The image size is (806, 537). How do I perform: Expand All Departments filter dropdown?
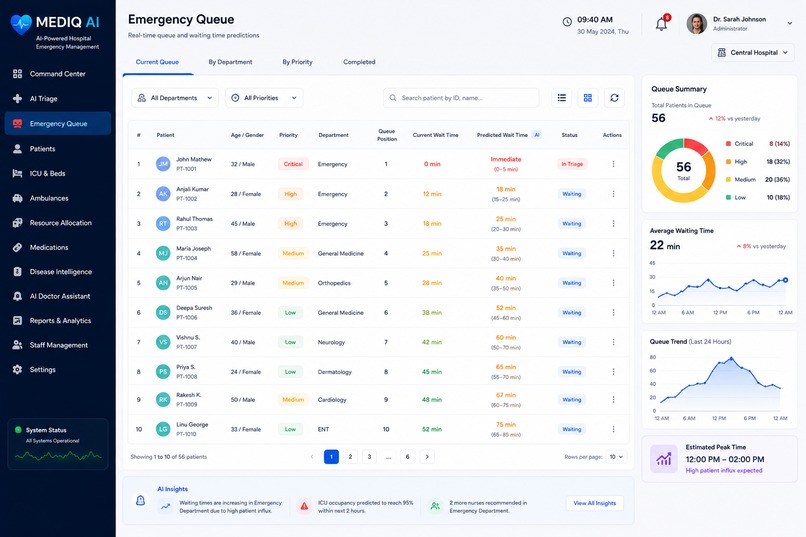click(175, 98)
